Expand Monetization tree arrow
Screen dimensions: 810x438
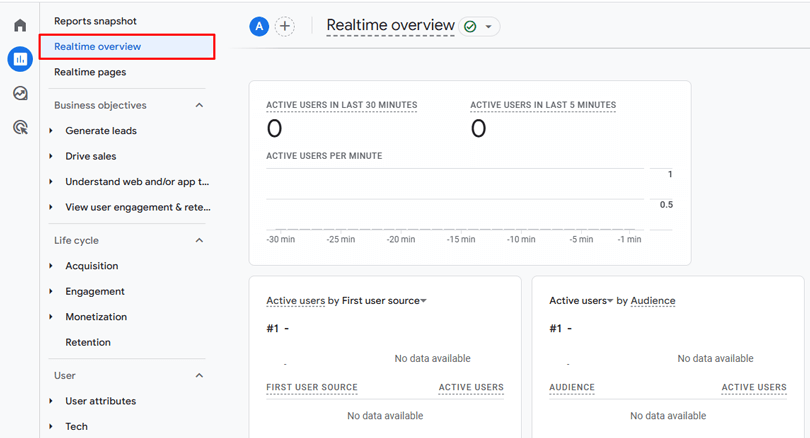(51, 317)
